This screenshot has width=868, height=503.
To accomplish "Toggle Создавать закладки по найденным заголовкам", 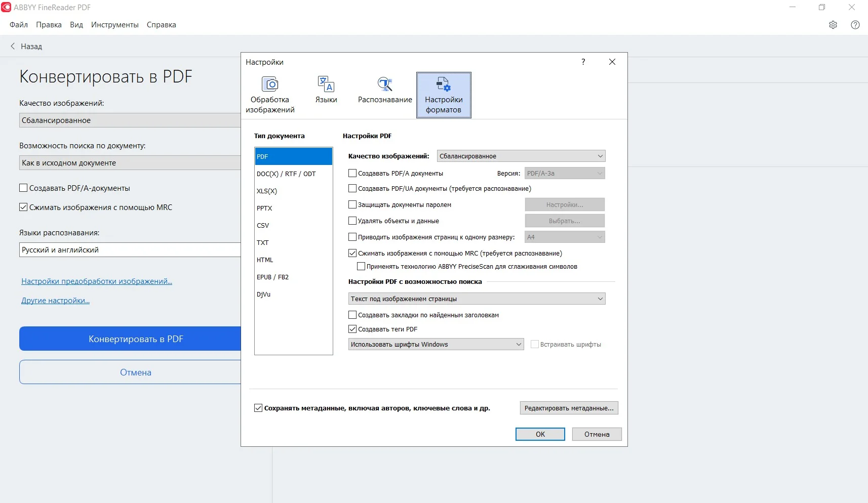I will point(352,315).
